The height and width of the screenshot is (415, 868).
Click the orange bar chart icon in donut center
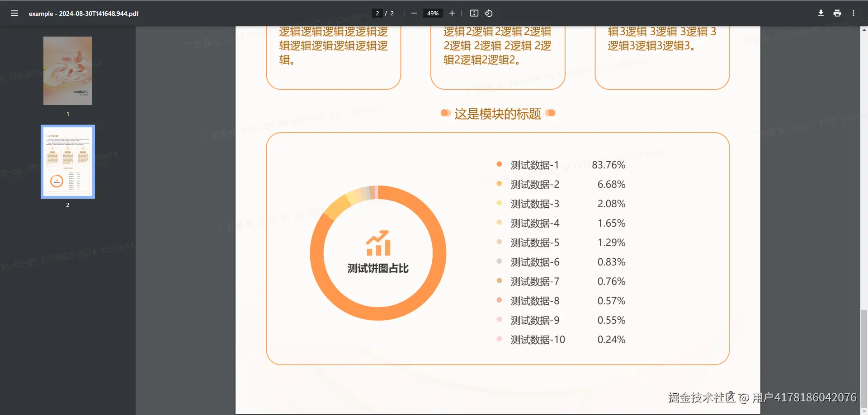[378, 243]
